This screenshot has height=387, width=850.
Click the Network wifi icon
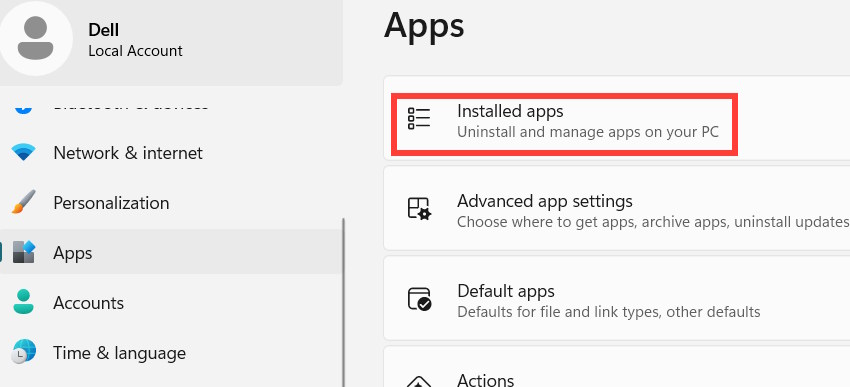tap(23, 153)
